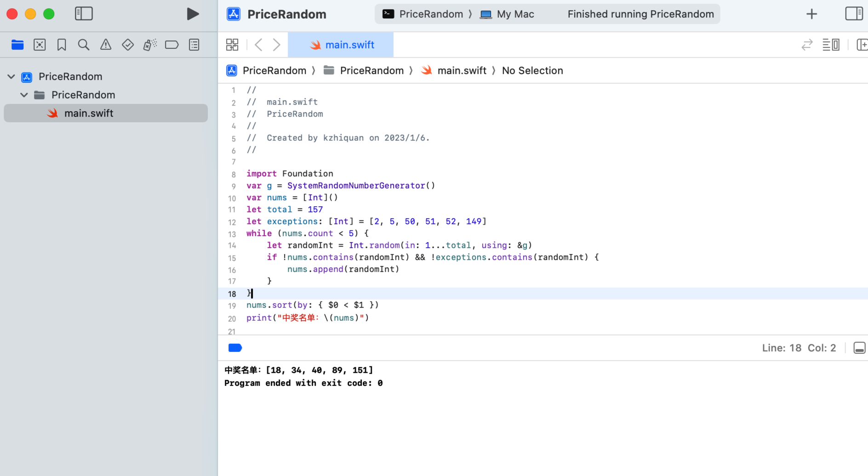Open the Project navigator folder icon
Screen dimensions: 868x476
[17, 45]
